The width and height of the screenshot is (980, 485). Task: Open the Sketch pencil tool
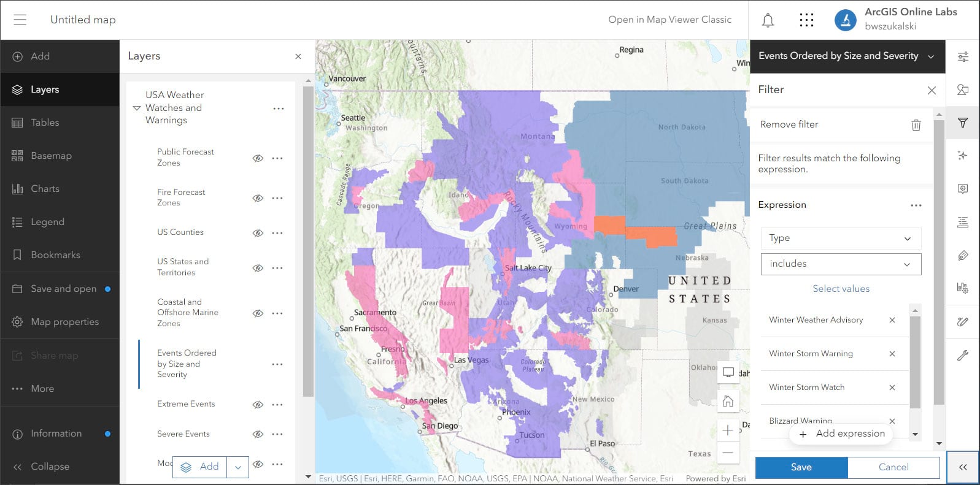pos(963,321)
